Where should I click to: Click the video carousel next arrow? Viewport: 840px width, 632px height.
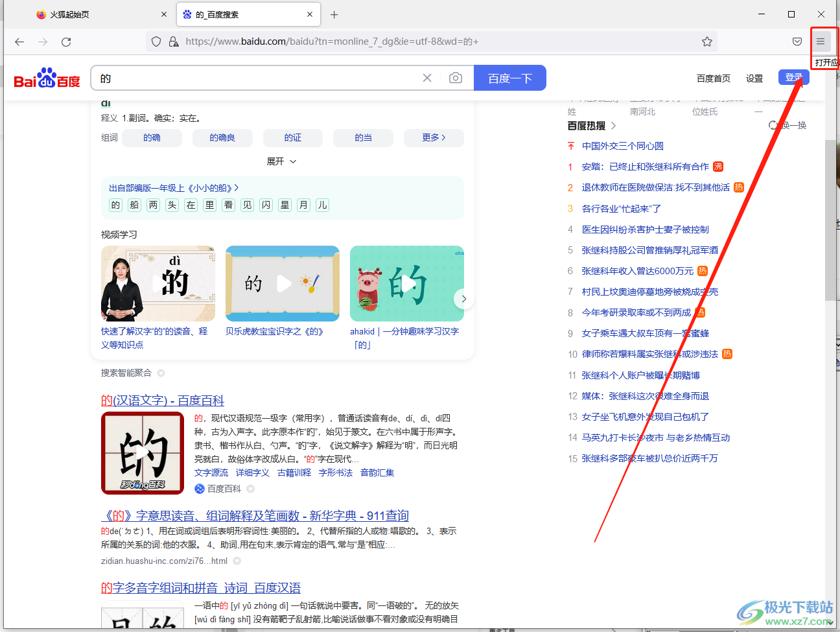coord(463,299)
